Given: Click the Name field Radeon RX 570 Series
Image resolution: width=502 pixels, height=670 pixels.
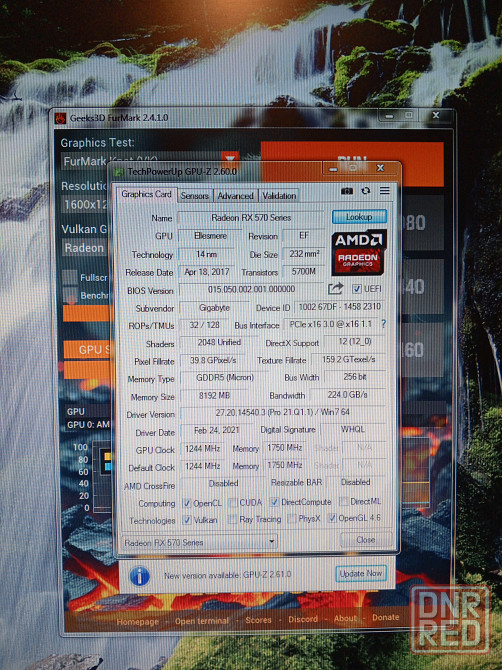Looking at the screenshot, I should 251,218.
